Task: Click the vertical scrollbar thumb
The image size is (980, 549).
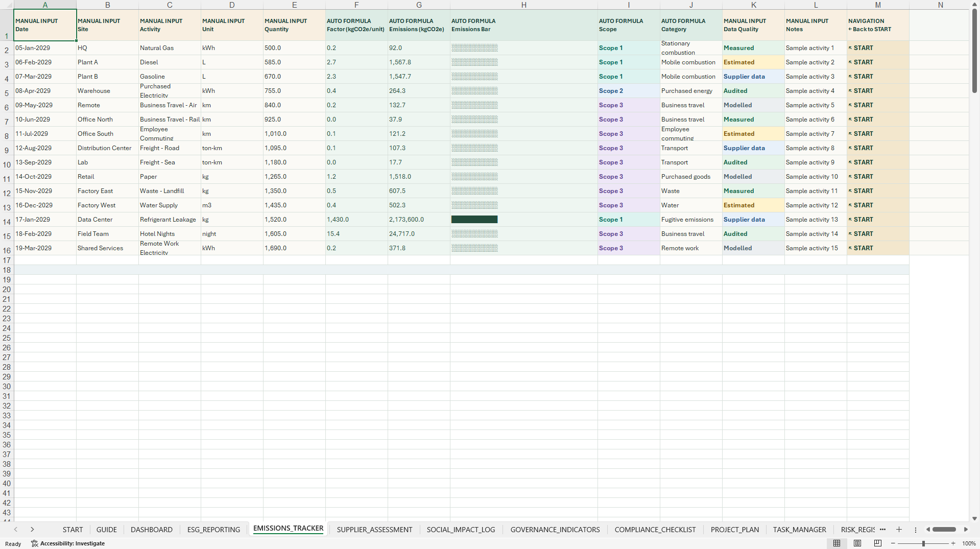Action: pyautogui.click(x=974, y=51)
